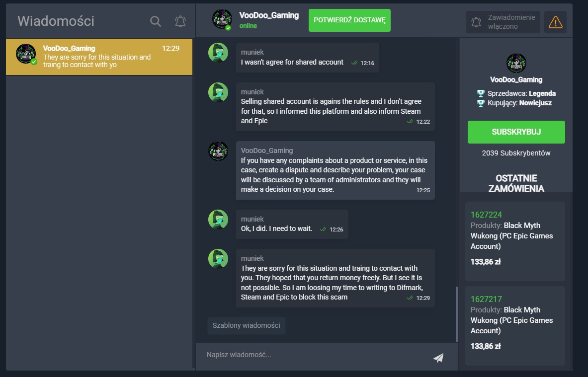
Task: Click the VooDoo_Gaming avatar beside the 12:25 message
Action: (218, 151)
